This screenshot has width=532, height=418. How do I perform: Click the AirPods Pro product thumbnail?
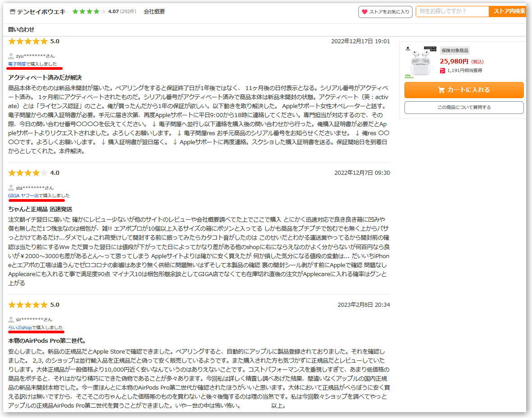click(x=420, y=62)
